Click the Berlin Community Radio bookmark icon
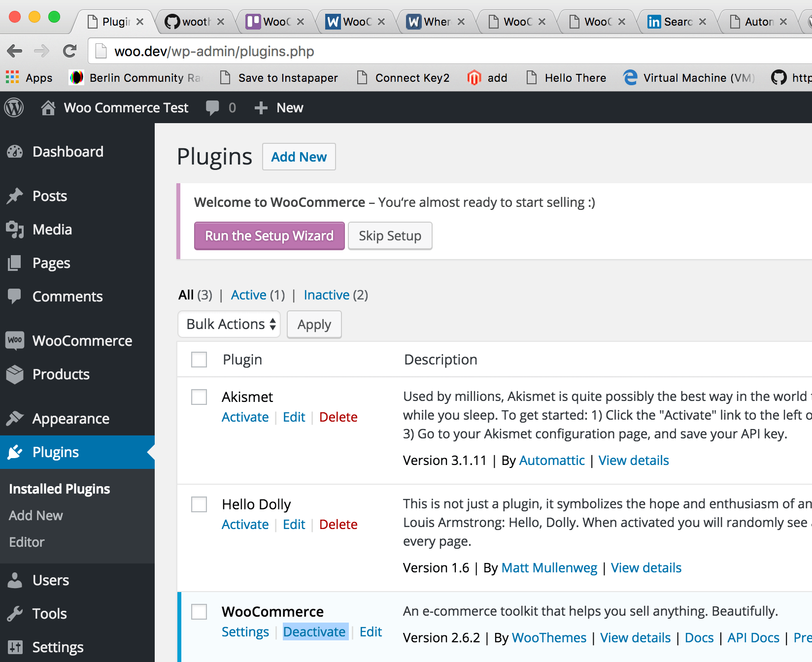The width and height of the screenshot is (812, 662). coord(76,77)
